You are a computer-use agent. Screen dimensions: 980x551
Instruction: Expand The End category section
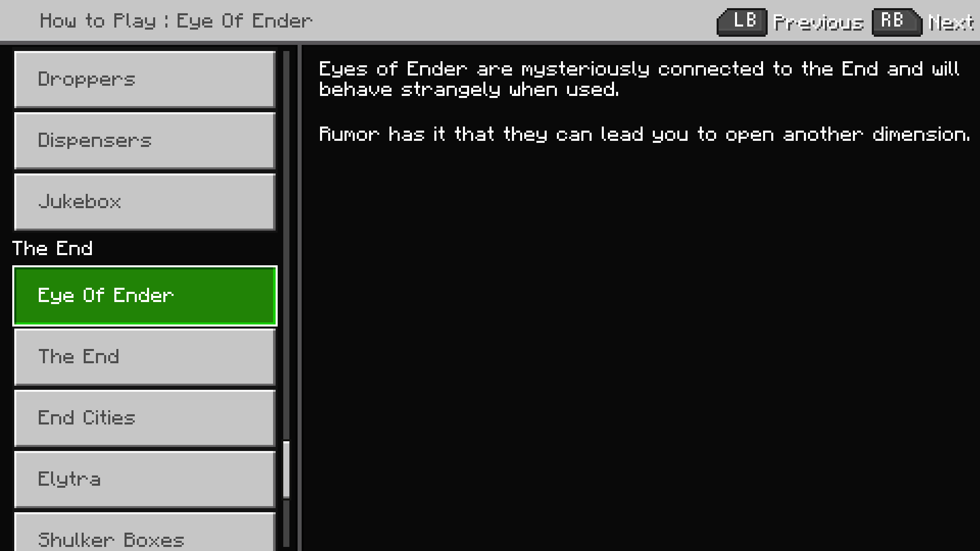coord(53,248)
